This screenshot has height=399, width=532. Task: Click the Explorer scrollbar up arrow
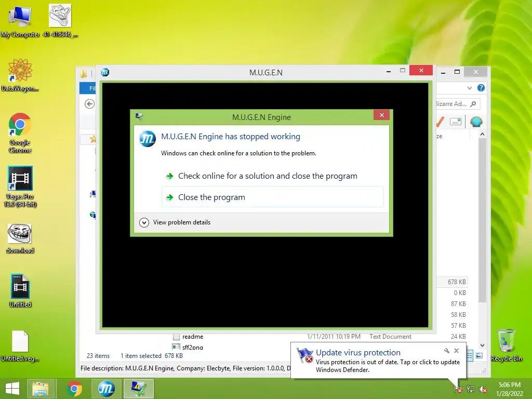tap(483, 135)
